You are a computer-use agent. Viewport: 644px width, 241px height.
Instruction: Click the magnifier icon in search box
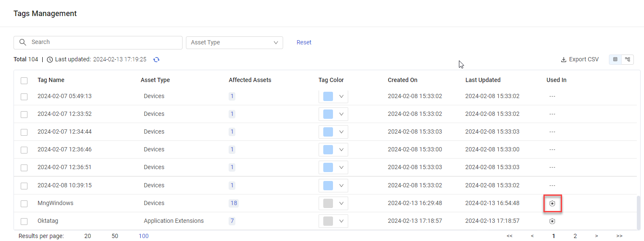pyautogui.click(x=23, y=42)
